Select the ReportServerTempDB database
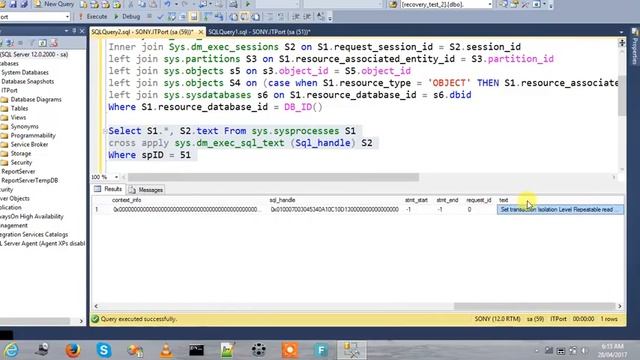 29,180
